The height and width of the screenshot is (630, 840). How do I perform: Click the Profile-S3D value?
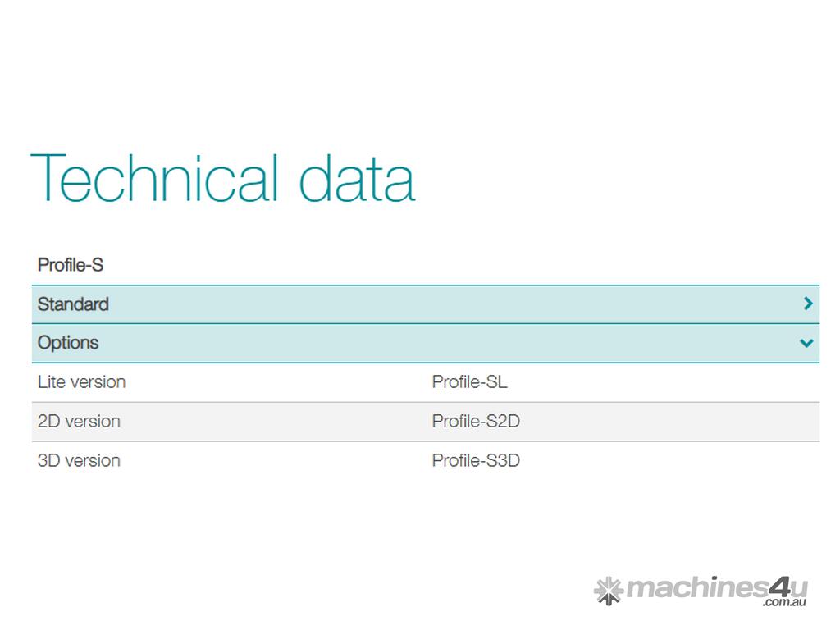point(476,461)
